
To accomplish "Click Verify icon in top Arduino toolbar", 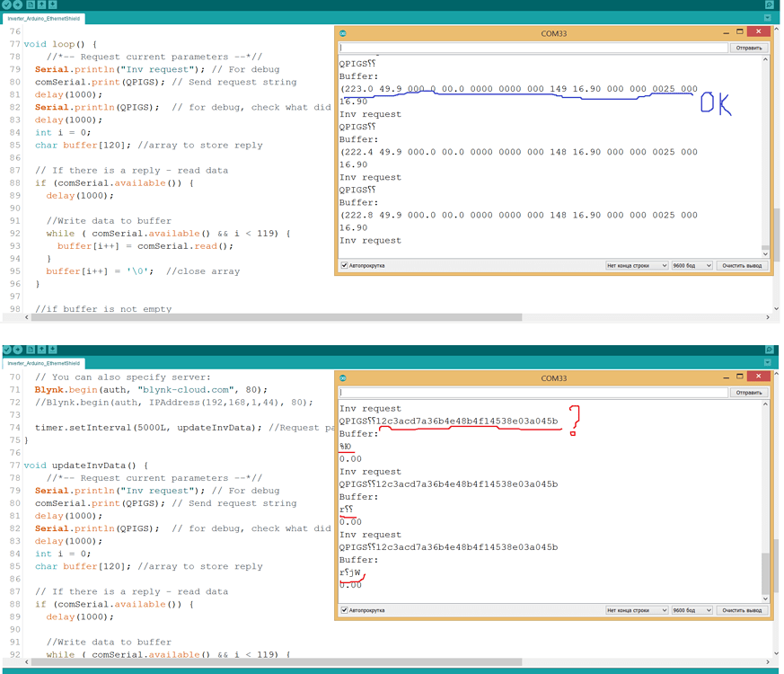I will (6, 4).
